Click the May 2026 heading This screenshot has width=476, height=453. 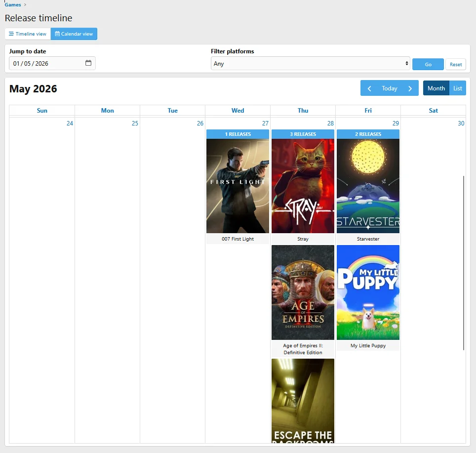point(33,88)
